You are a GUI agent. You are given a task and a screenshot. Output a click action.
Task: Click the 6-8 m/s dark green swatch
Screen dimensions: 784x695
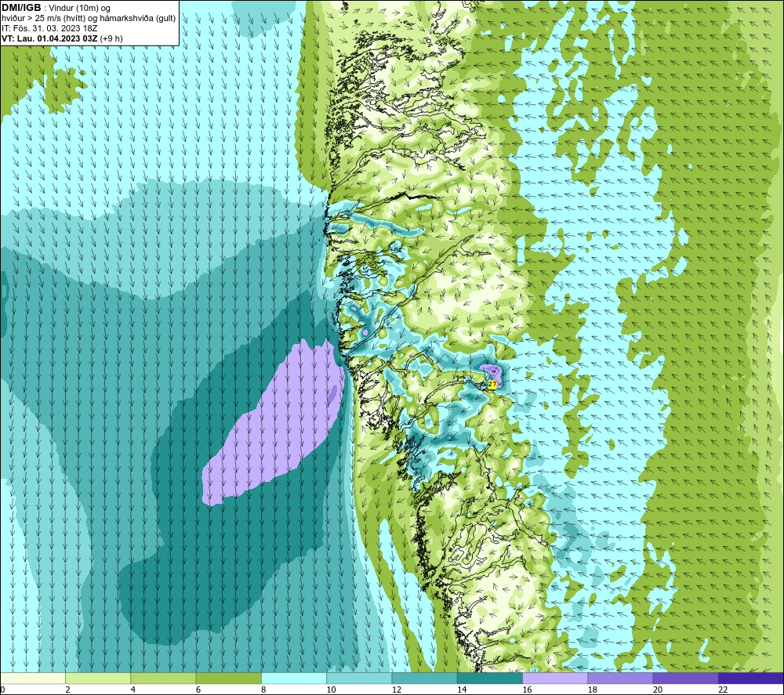[228, 678]
